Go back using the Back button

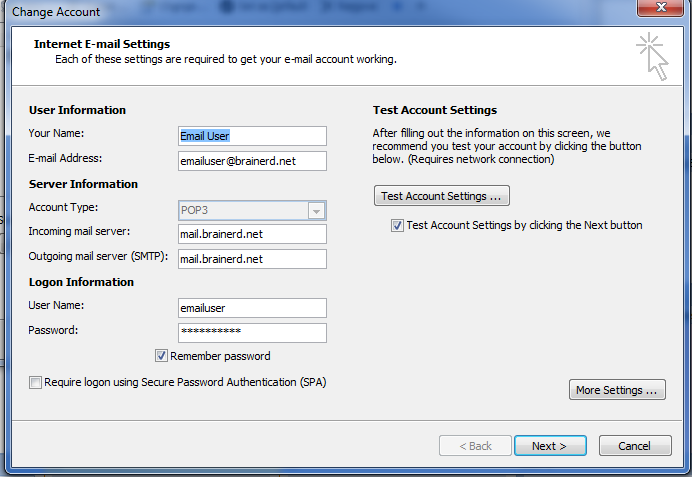[x=474, y=446]
